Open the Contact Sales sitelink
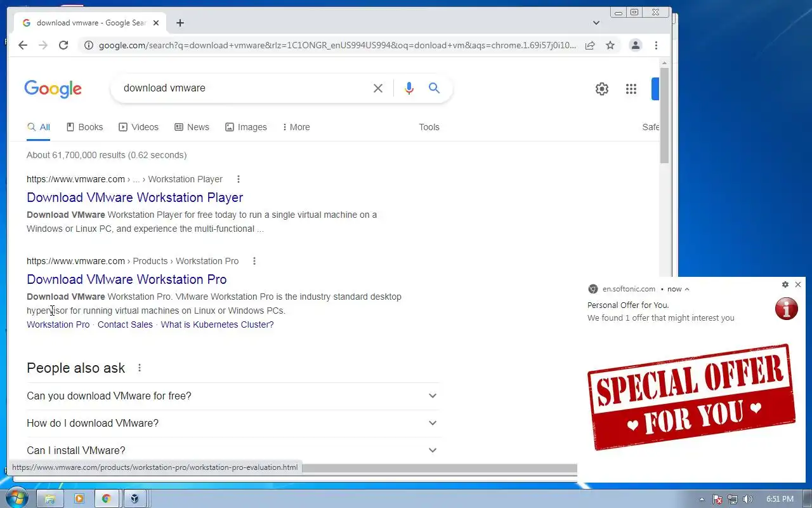 click(125, 324)
